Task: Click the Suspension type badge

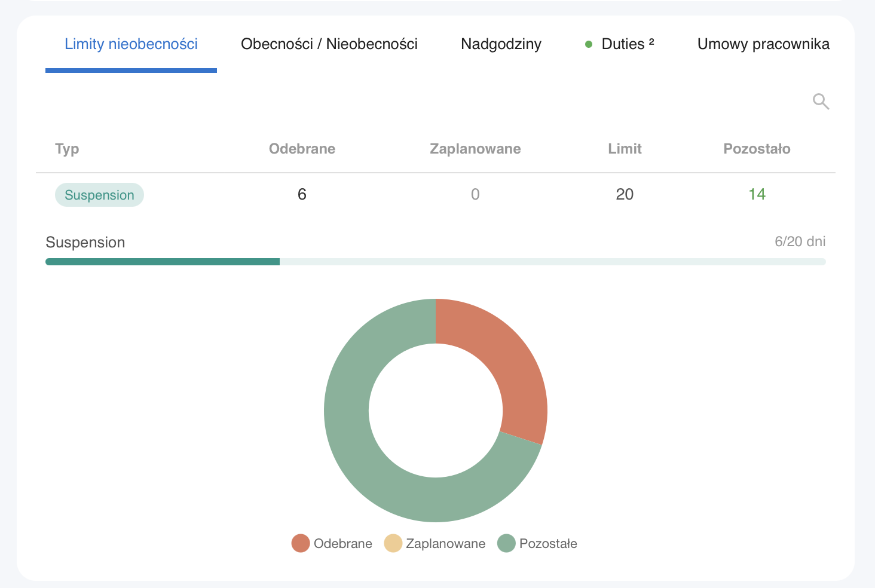Action: 99,195
